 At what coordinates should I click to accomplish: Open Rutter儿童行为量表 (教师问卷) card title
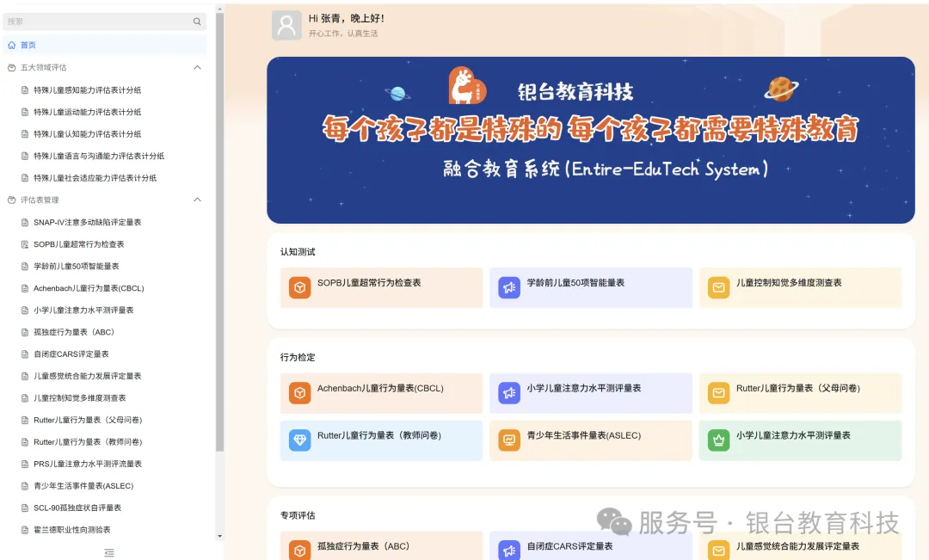point(379,435)
